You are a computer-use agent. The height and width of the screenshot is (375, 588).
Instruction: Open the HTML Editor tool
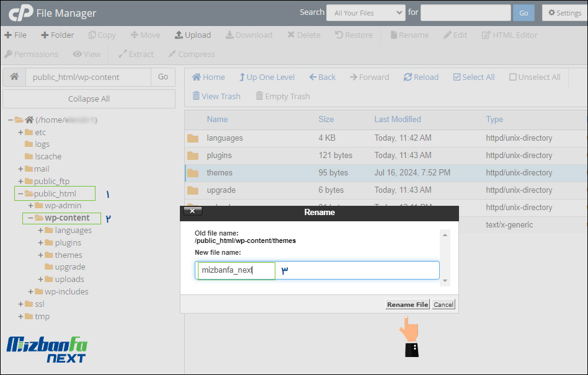509,35
